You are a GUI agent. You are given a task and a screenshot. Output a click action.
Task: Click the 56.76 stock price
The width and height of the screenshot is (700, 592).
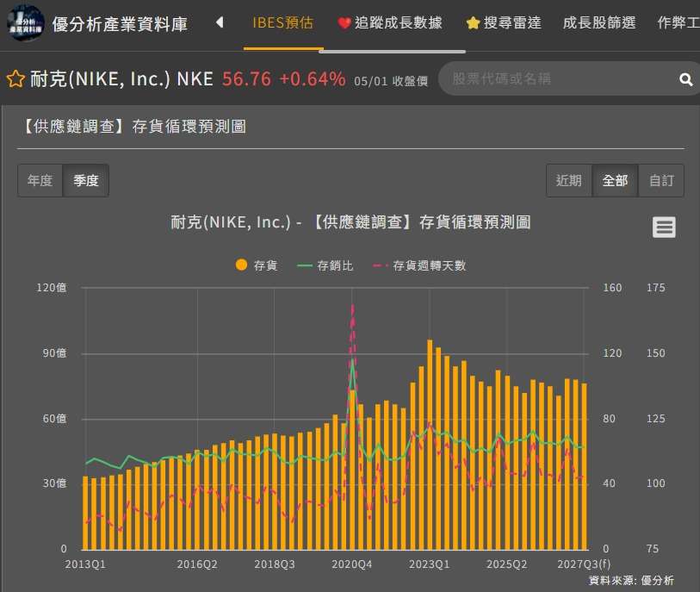(x=246, y=79)
